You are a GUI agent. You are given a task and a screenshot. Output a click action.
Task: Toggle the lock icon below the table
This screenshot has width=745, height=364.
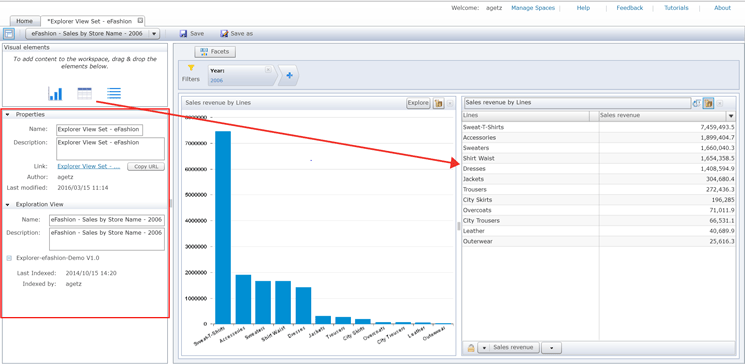[471, 348]
